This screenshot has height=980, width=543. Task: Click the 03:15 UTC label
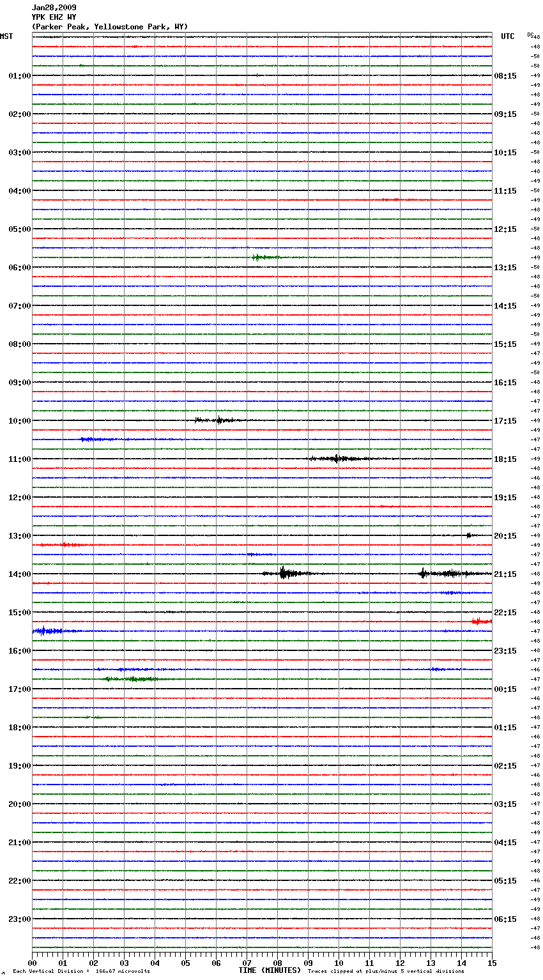coord(505,804)
